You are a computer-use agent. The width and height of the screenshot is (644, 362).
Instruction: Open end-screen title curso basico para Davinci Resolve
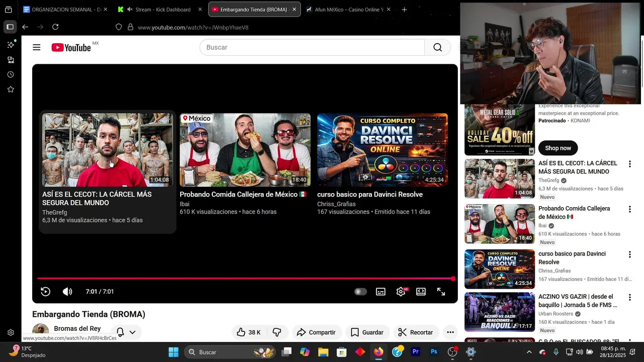[370, 195]
